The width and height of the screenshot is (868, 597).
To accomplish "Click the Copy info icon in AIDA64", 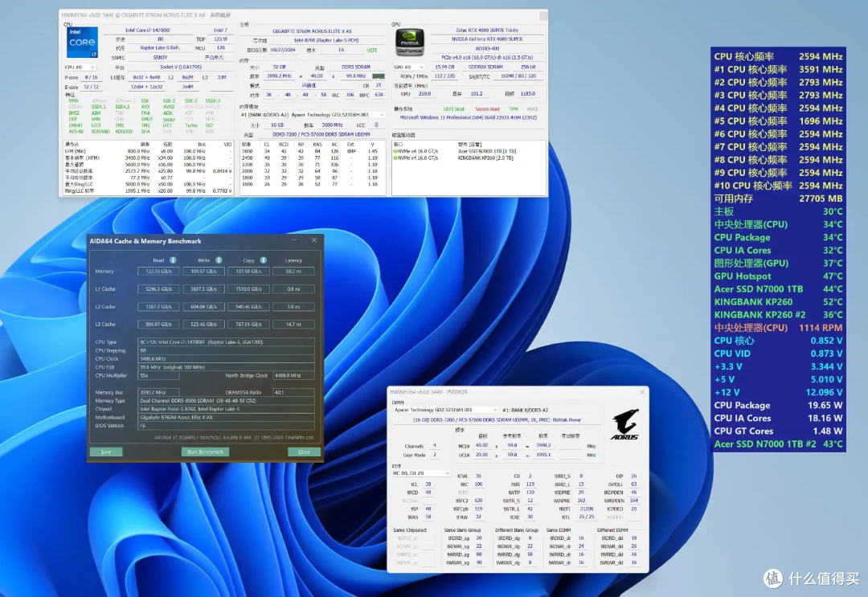I will point(263,260).
